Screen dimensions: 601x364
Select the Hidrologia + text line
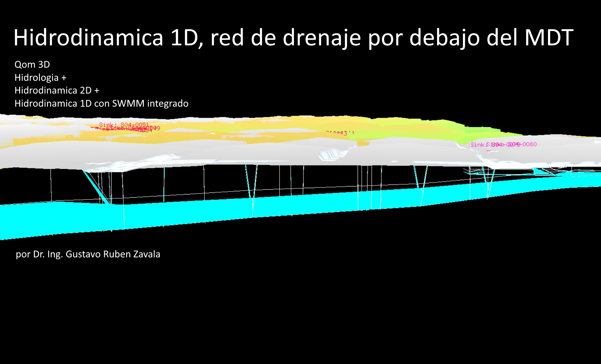click(40, 78)
